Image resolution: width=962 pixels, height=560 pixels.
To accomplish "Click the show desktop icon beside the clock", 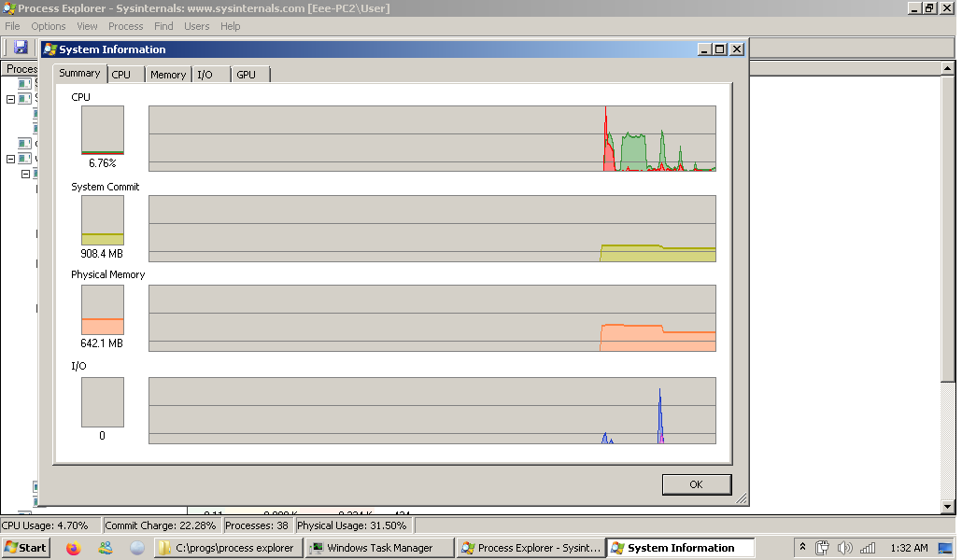I will click(945, 548).
